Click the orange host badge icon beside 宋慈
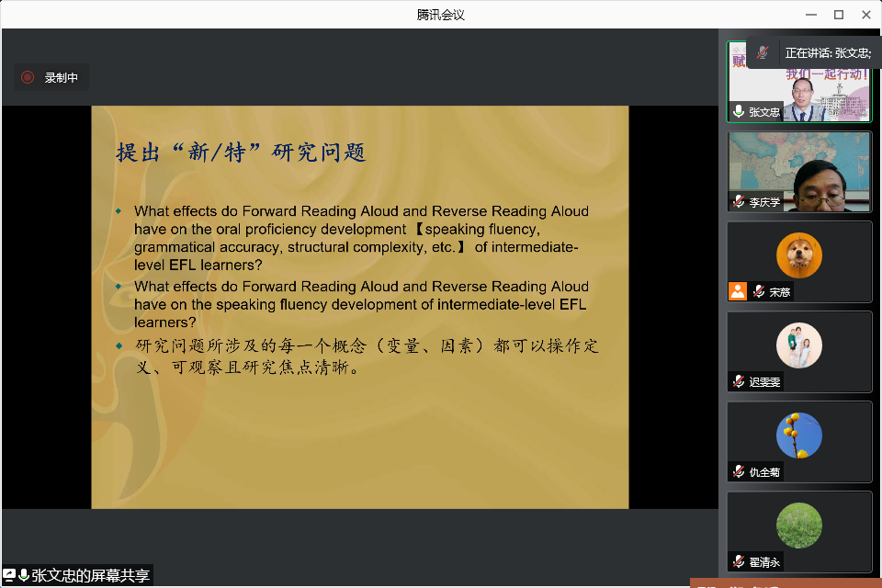The image size is (882, 588). 738,292
